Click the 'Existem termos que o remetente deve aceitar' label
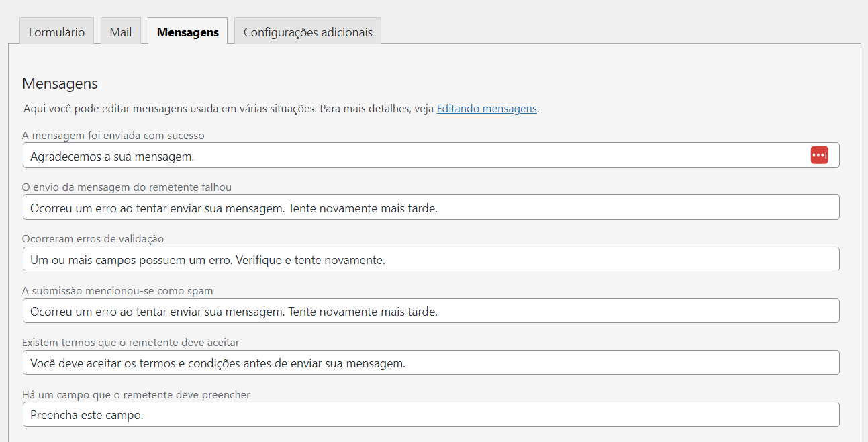Viewport: 868px width, 442px height. coord(131,343)
